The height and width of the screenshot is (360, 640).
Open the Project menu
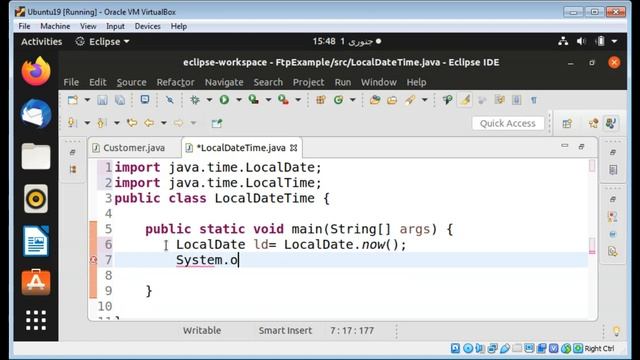pos(308,82)
